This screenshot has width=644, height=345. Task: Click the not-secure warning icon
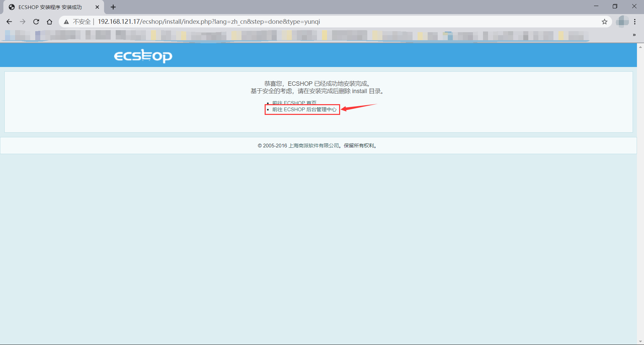point(66,22)
